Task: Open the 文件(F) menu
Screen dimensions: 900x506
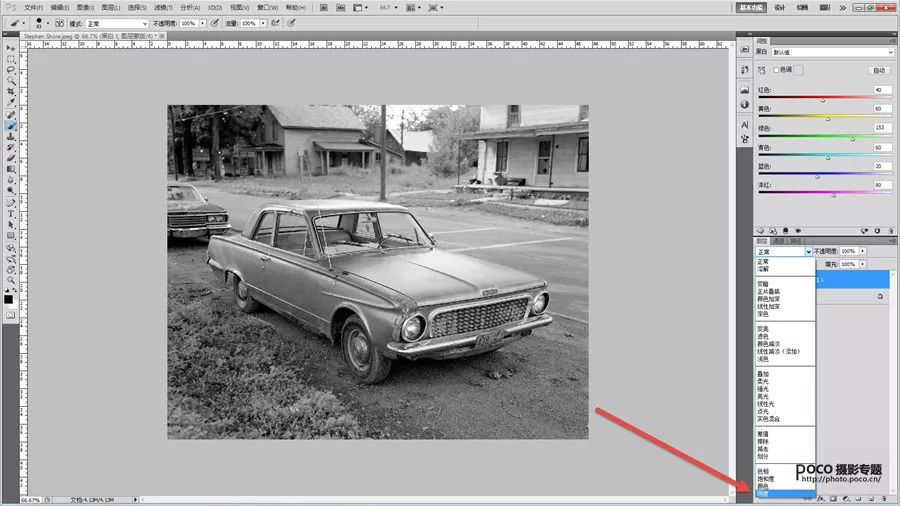Action: [x=34, y=7]
